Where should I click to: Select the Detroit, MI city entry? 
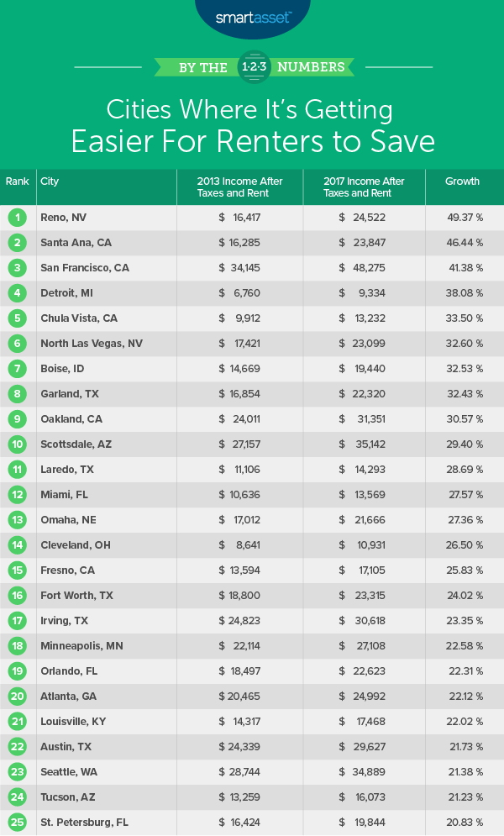click(66, 293)
